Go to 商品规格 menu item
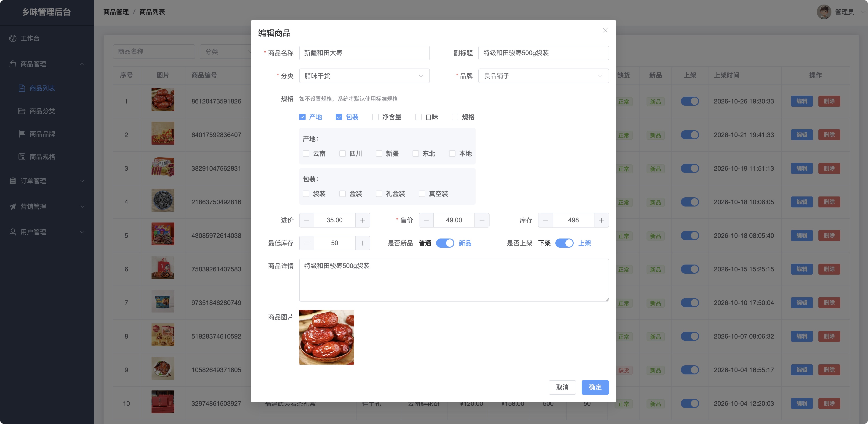The height and width of the screenshot is (424, 868). [47, 157]
